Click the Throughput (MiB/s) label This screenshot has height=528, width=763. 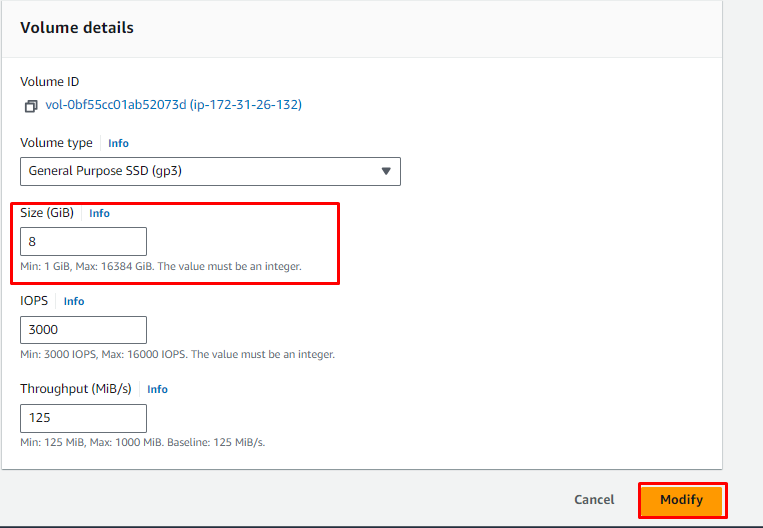point(77,389)
